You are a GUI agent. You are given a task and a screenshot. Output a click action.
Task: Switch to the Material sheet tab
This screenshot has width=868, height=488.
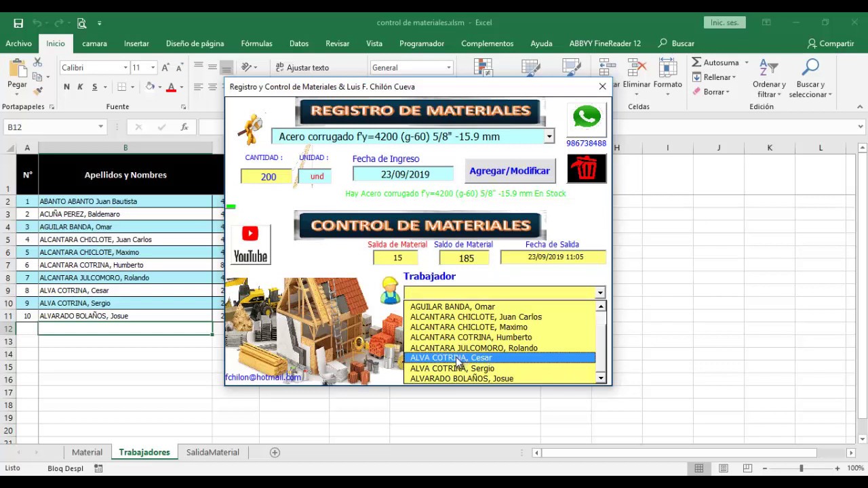(87, 452)
